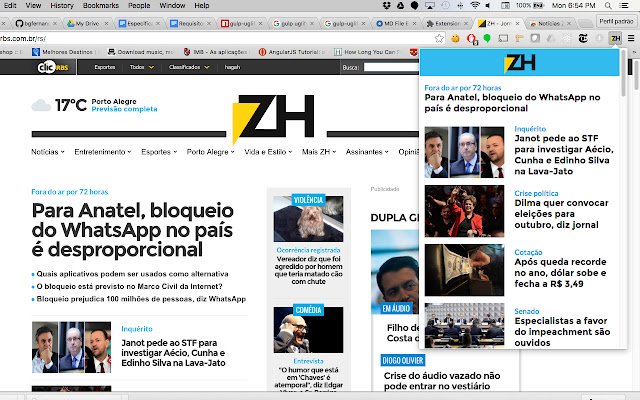Viewport: 640px width, 400px height.
Task: Expand the Notícias menu
Action: coord(48,152)
